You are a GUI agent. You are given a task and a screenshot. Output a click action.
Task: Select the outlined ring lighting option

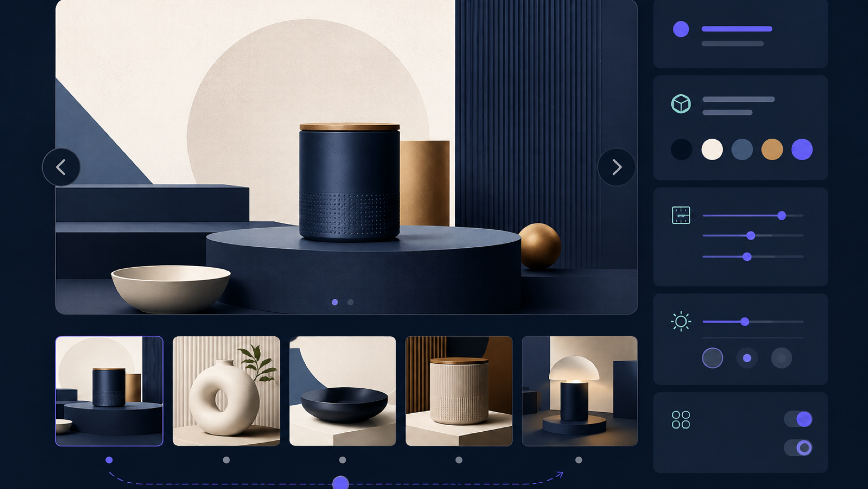(712, 358)
